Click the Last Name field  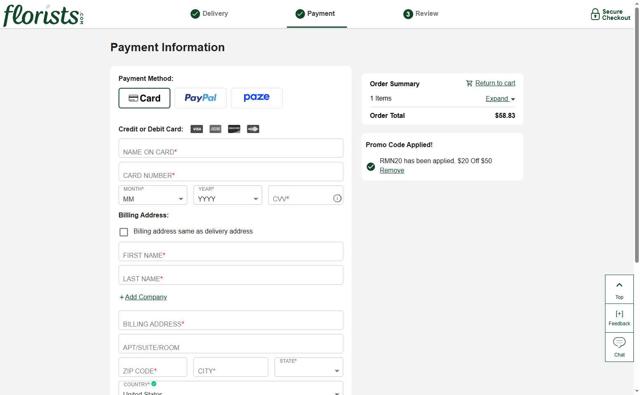point(231,275)
